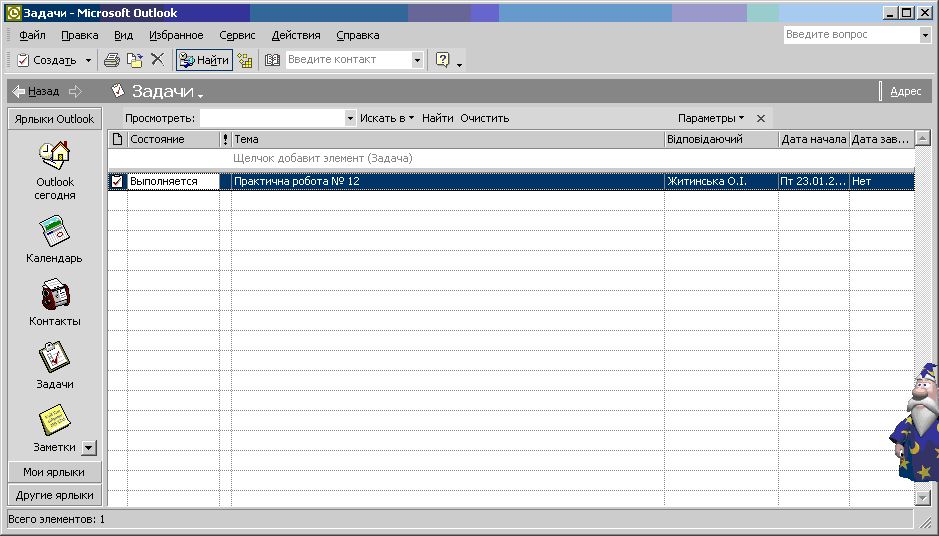Toggle the Найти find button
939x536 pixels.
[x=204, y=60]
